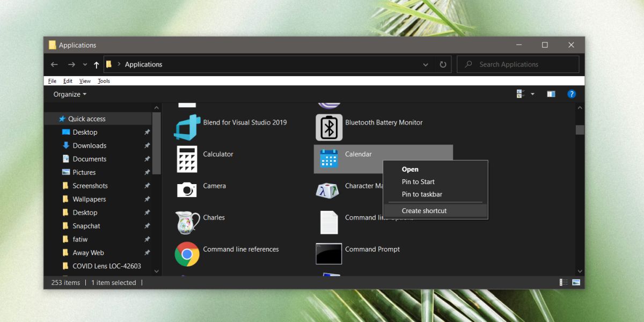644x322 pixels.
Task: Open the Edit menu
Action: 68,81
